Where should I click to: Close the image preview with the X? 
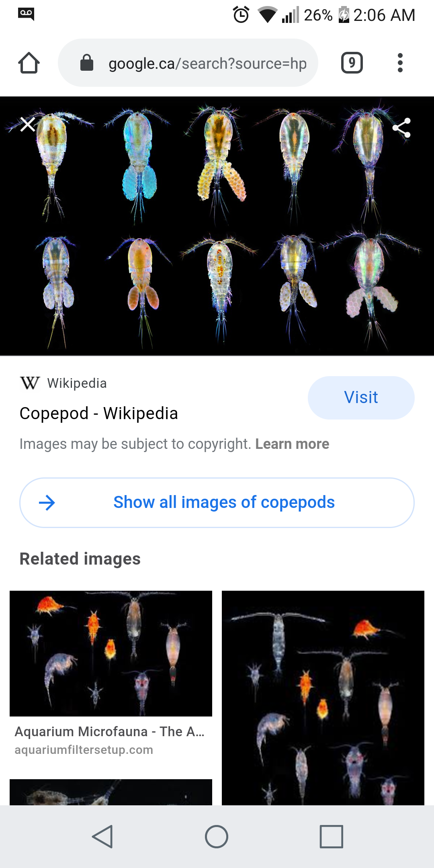pyautogui.click(x=27, y=125)
